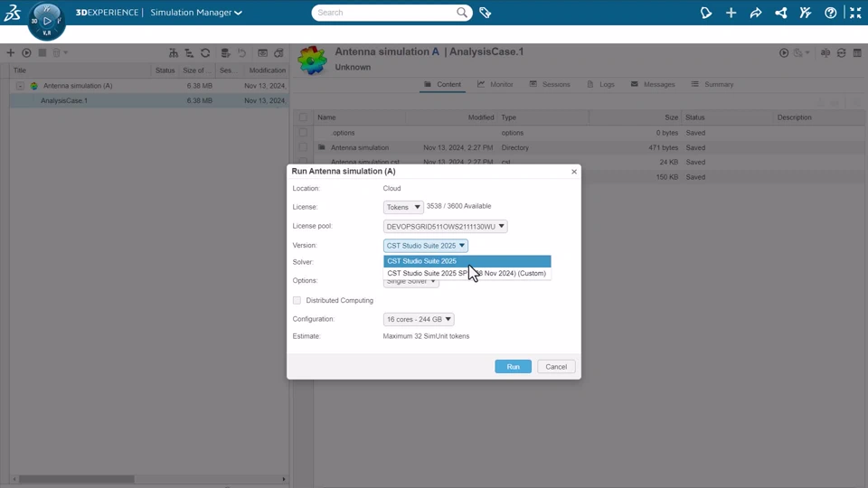Toggle the select-all checkbox in content table
Viewport: 868px width, 488px height.
pyautogui.click(x=303, y=117)
